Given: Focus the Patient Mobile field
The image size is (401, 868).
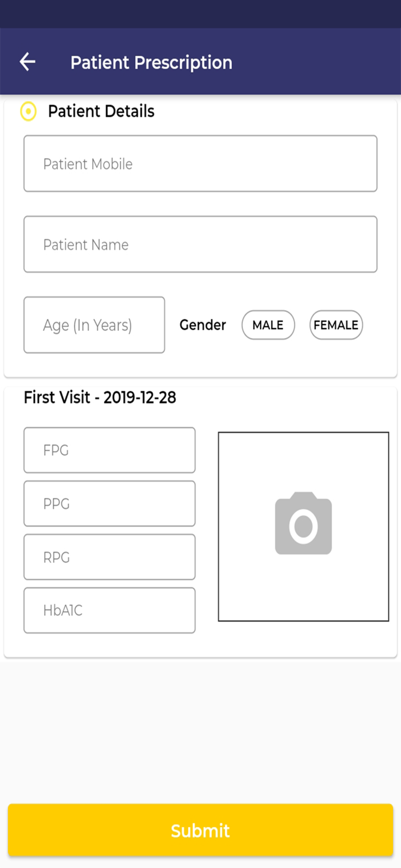Looking at the screenshot, I should pos(200,164).
